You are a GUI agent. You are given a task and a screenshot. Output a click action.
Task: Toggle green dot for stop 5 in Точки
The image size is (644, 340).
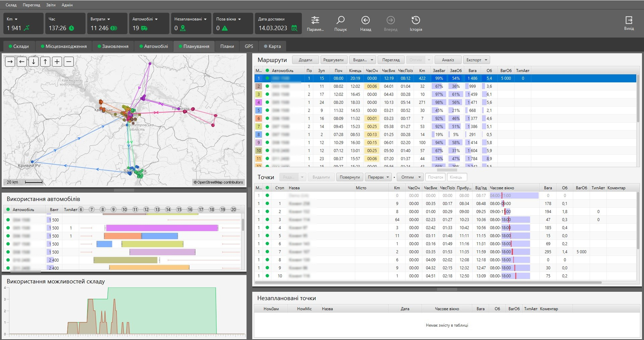267,236
